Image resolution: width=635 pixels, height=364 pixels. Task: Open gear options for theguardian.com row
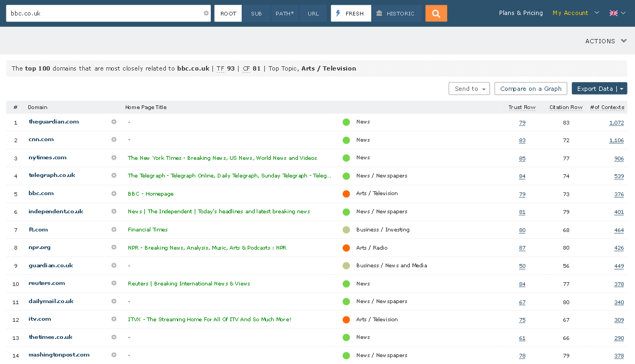113,122
